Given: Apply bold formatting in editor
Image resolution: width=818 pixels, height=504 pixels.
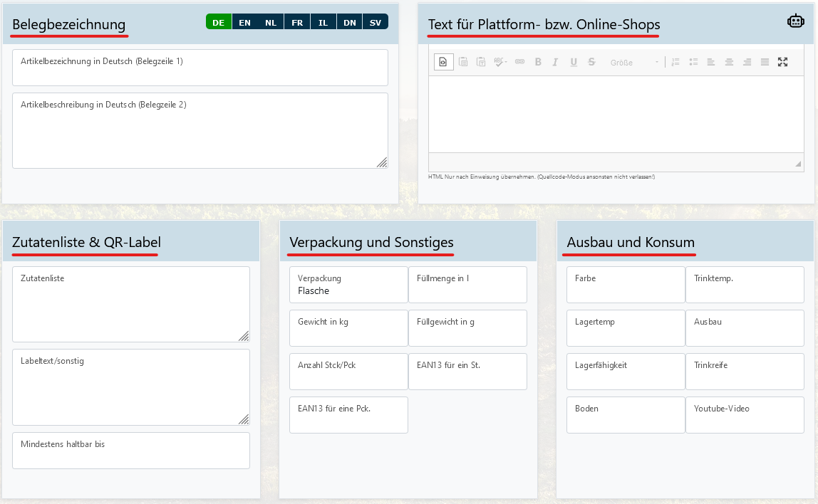Looking at the screenshot, I should coord(538,62).
